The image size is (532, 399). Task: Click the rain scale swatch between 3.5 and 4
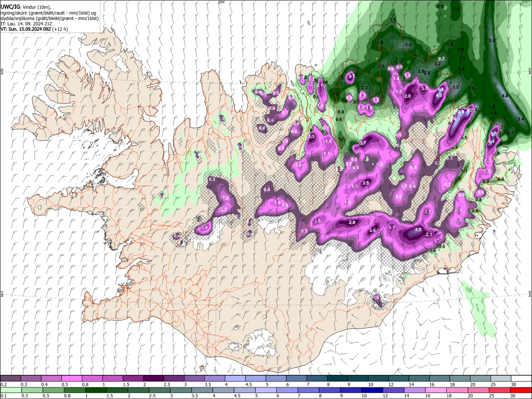[x=202, y=390]
